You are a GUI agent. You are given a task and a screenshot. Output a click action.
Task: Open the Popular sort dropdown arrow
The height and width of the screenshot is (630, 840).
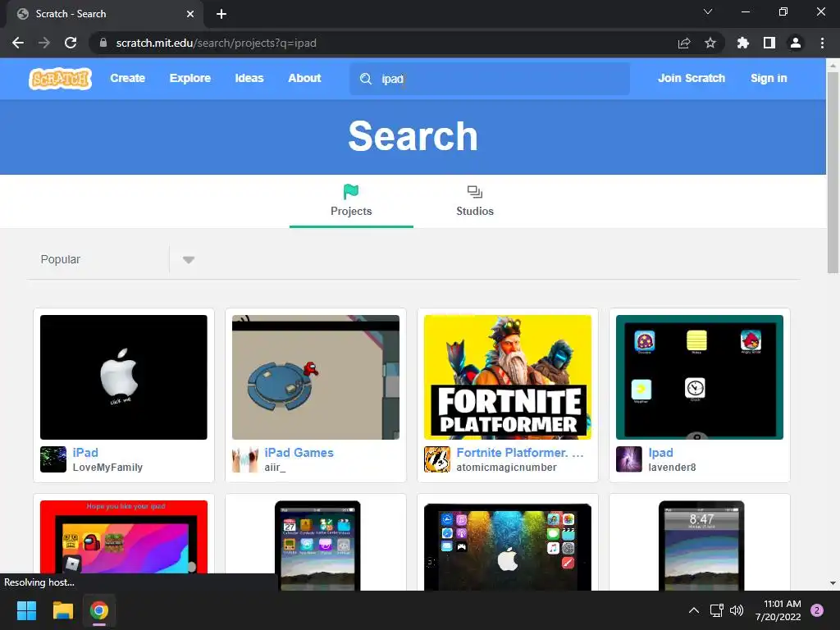(188, 260)
